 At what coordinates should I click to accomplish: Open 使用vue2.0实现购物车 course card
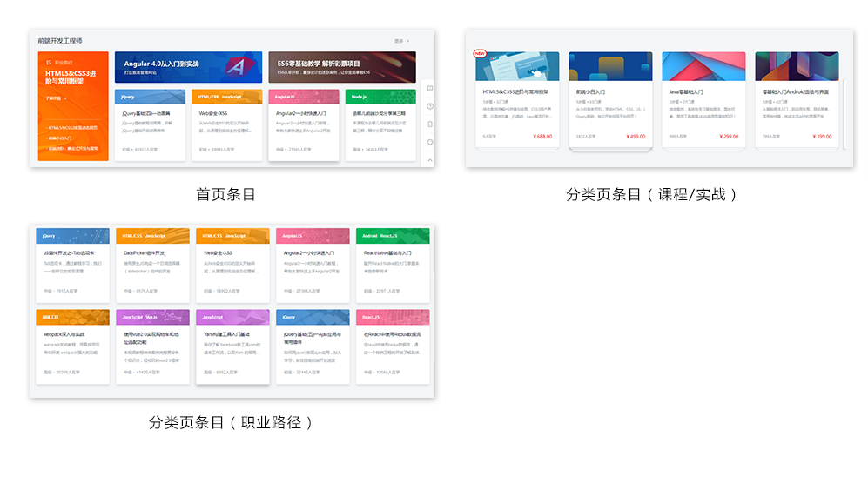coord(152,346)
